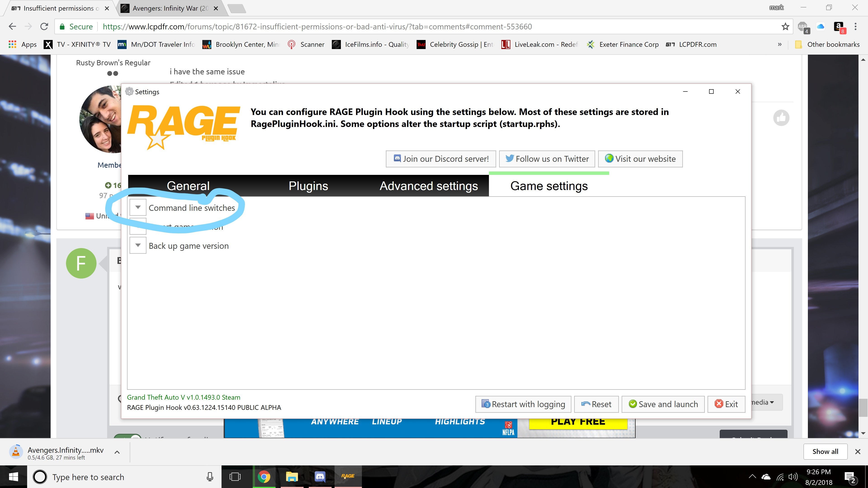Switch to the Plugins tab
The image size is (868, 488).
308,186
